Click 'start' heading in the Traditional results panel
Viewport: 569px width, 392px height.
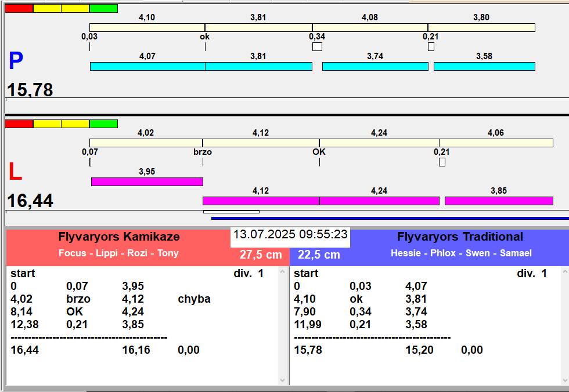coord(306,273)
